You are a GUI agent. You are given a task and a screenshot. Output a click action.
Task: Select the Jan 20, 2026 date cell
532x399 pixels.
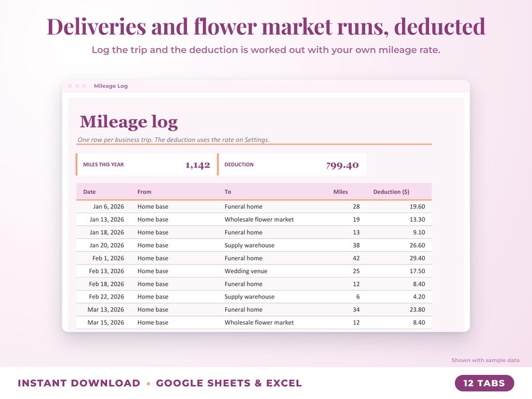point(107,245)
